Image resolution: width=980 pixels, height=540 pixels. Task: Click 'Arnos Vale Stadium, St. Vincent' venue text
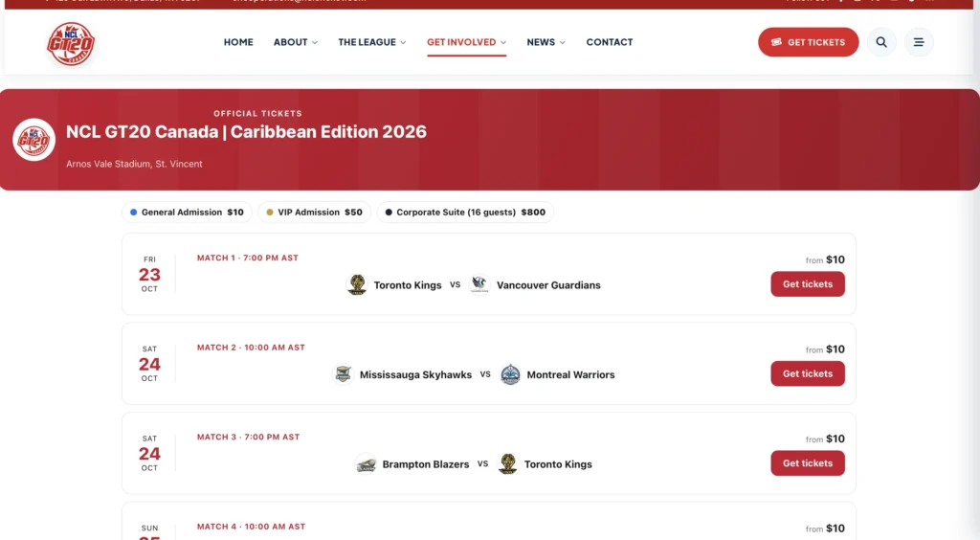pyautogui.click(x=134, y=164)
